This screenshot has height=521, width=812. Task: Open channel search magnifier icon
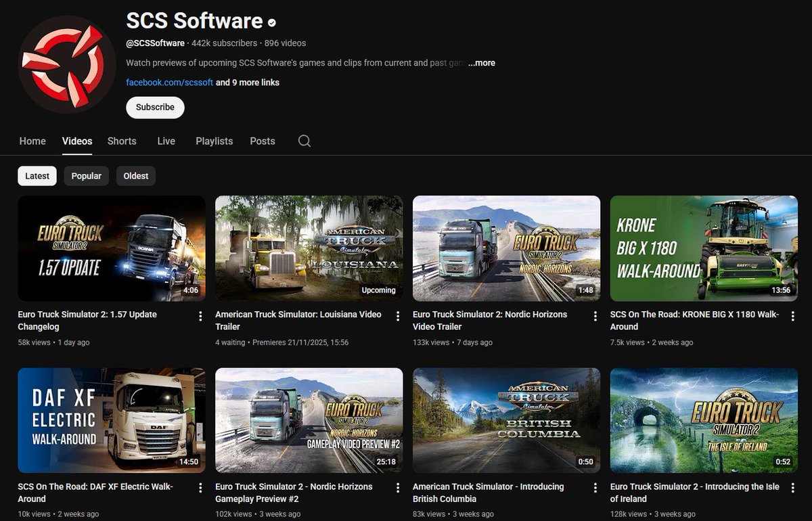[x=304, y=141]
